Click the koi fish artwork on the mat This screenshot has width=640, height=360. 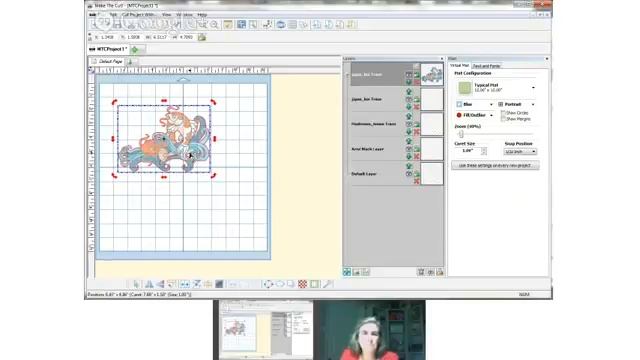(164, 139)
